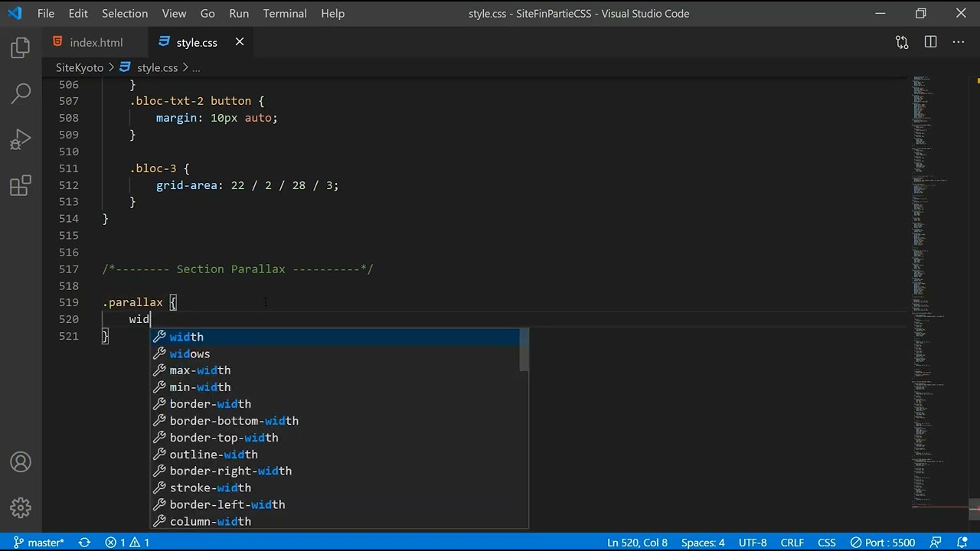Open the More Actions ellipsis menu

[959, 42]
